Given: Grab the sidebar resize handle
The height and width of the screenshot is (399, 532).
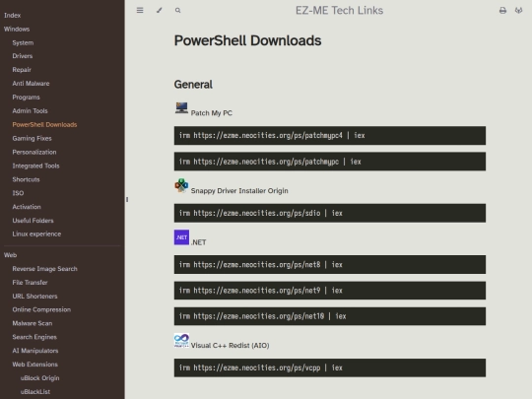Looking at the screenshot, I should click(127, 199).
